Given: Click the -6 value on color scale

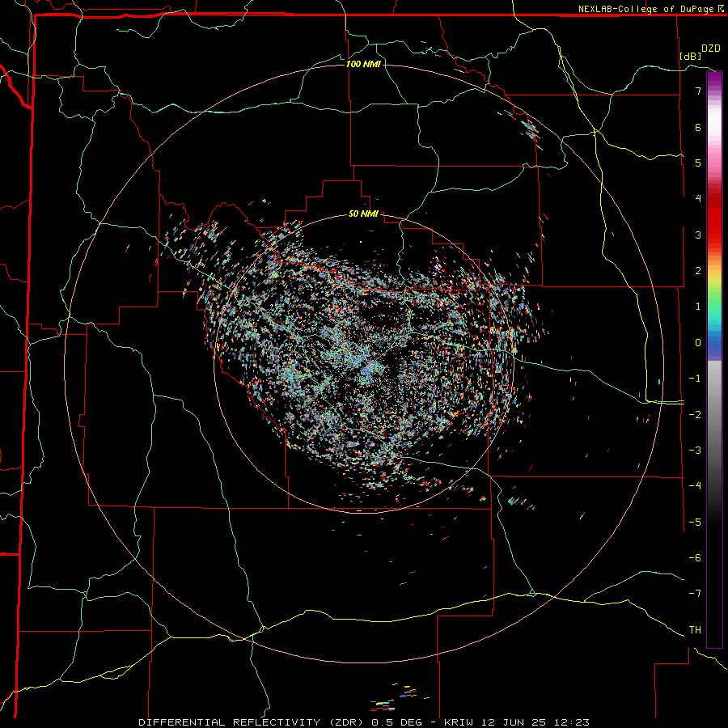Looking at the screenshot, I should pos(695,558).
